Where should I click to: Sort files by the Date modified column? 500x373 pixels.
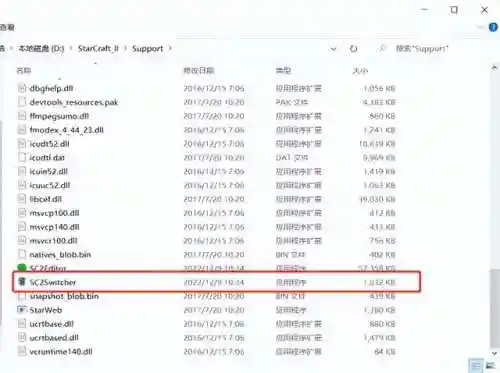pyautogui.click(x=198, y=71)
